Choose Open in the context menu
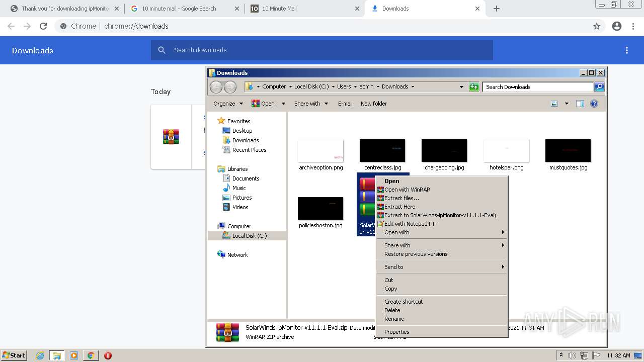This screenshot has width=644, height=362. [442, 181]
